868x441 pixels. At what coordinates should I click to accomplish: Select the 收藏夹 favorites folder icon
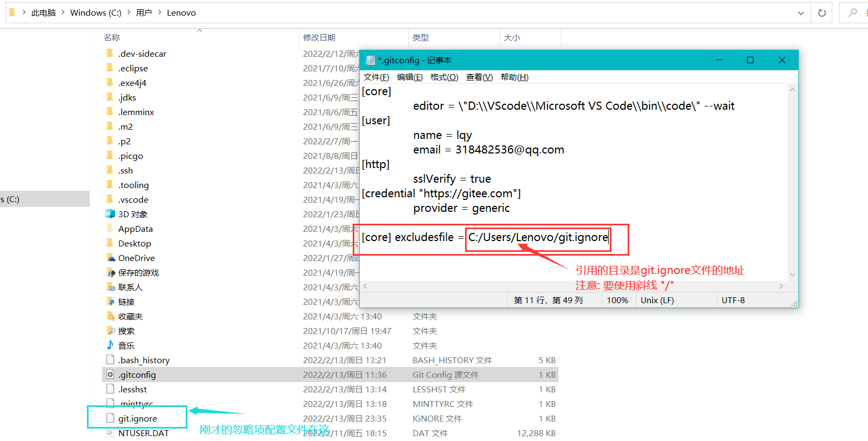click(110, 316)
